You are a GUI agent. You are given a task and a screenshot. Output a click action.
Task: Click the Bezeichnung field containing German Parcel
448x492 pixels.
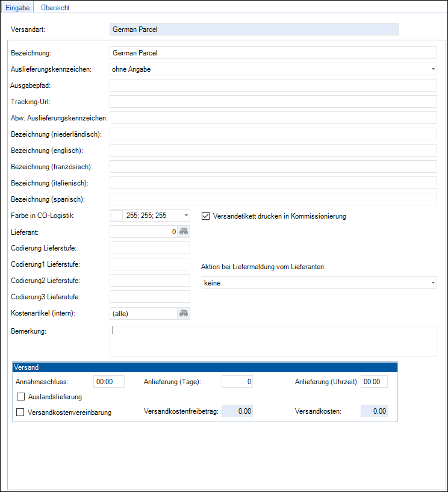pyautogui.click(x=273, y=53)
